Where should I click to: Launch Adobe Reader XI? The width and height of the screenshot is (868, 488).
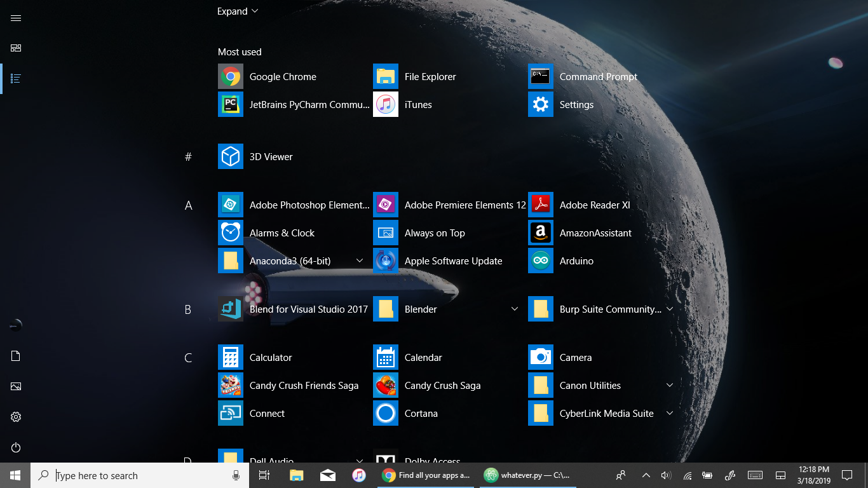click(604, 205)
